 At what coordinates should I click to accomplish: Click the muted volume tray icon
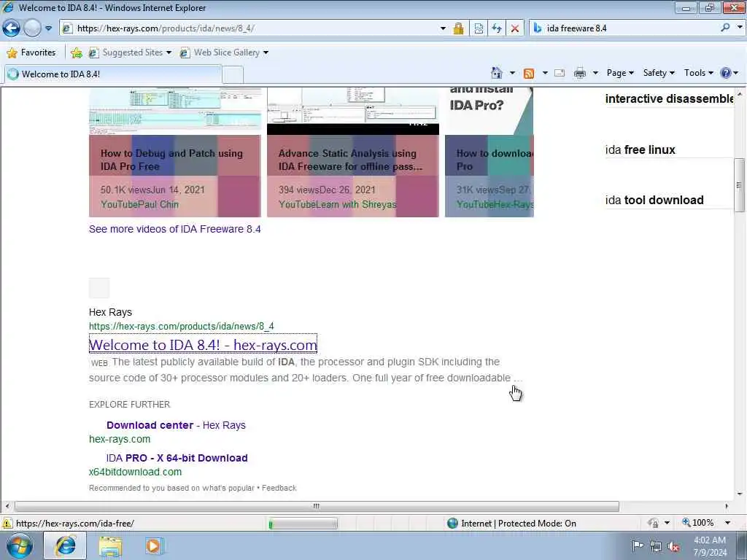pos(673,547)
